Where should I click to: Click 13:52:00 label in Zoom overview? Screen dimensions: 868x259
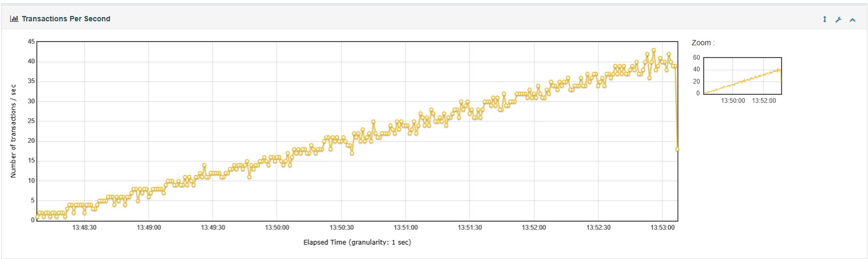click(764, 101)
